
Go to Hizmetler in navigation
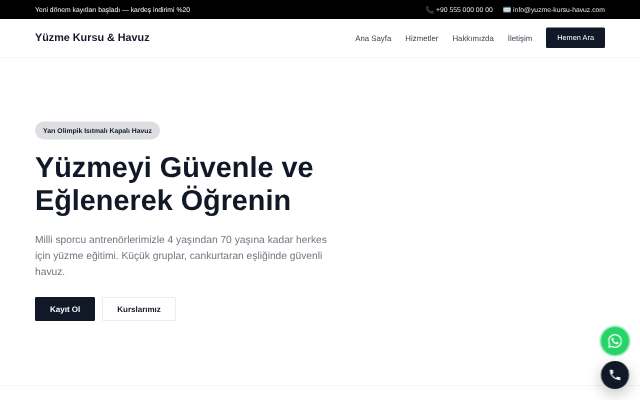tap(422, 38)
